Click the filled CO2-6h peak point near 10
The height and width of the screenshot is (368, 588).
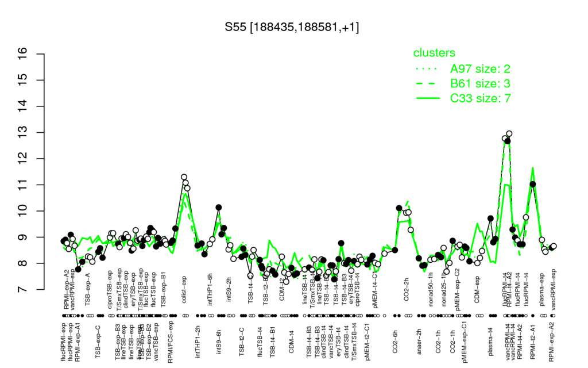point(399,208)
